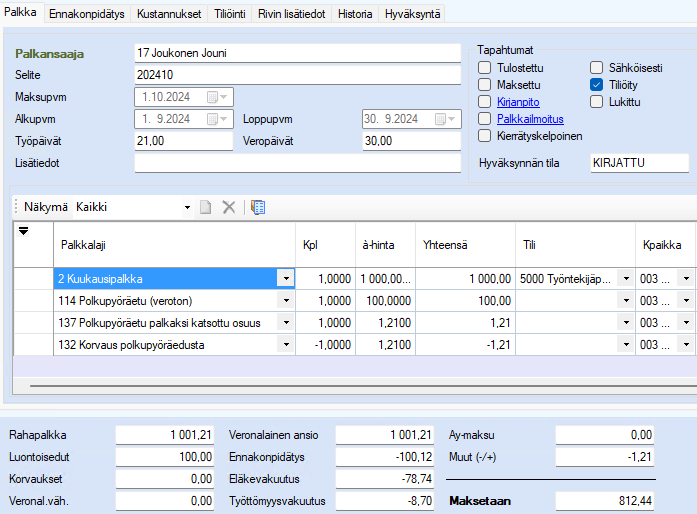This screenshot has height=514, width=697.
Task: Expand the Näkymä Kaikki dropdown
Action: click(x=187, y=207)
